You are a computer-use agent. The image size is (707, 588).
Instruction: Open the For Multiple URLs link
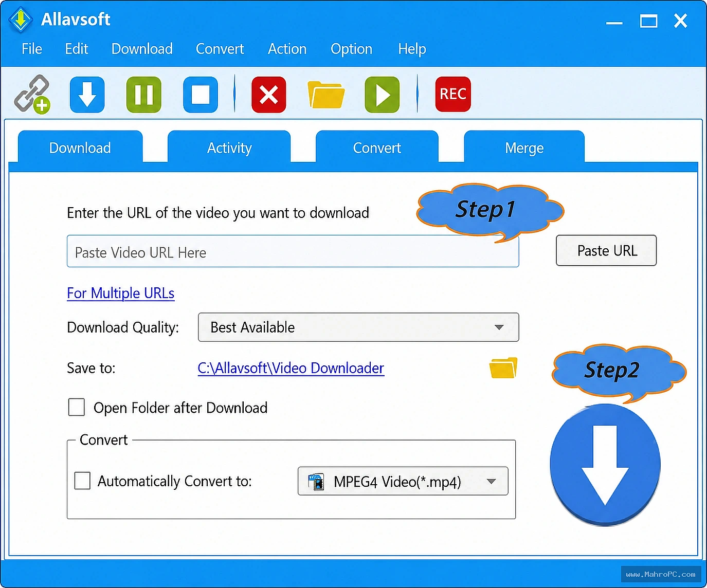pos(121,293)
